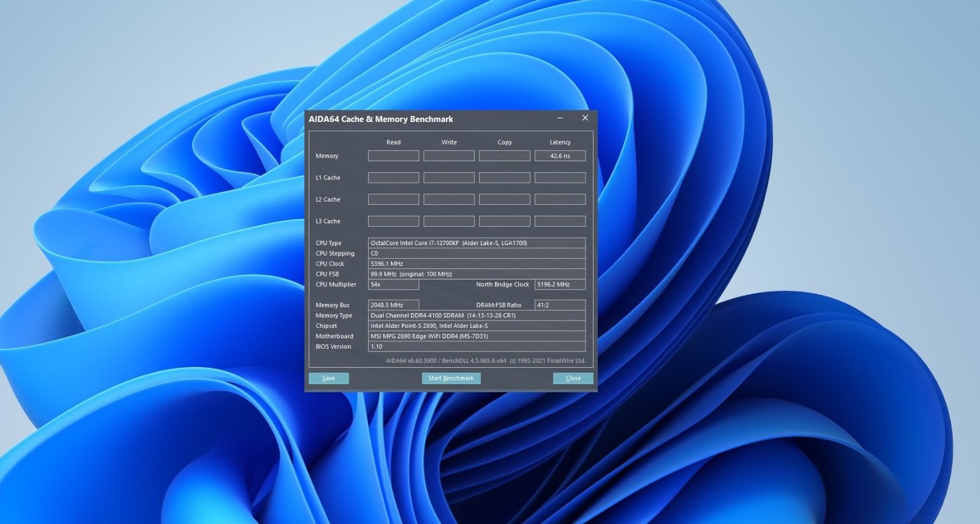Click Memory Bus value '2048.5 MHz'
The image size is (980, 524).
point(393,305)
